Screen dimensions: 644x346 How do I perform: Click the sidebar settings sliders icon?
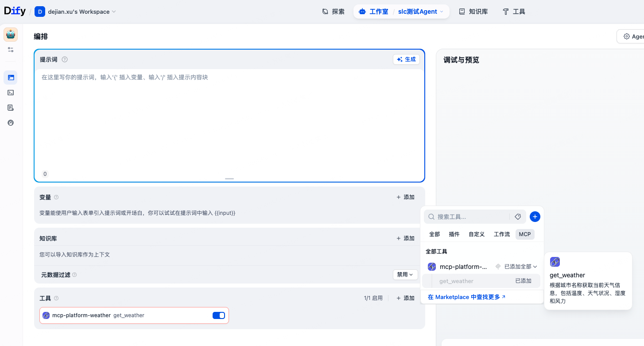tap(11, 50)
